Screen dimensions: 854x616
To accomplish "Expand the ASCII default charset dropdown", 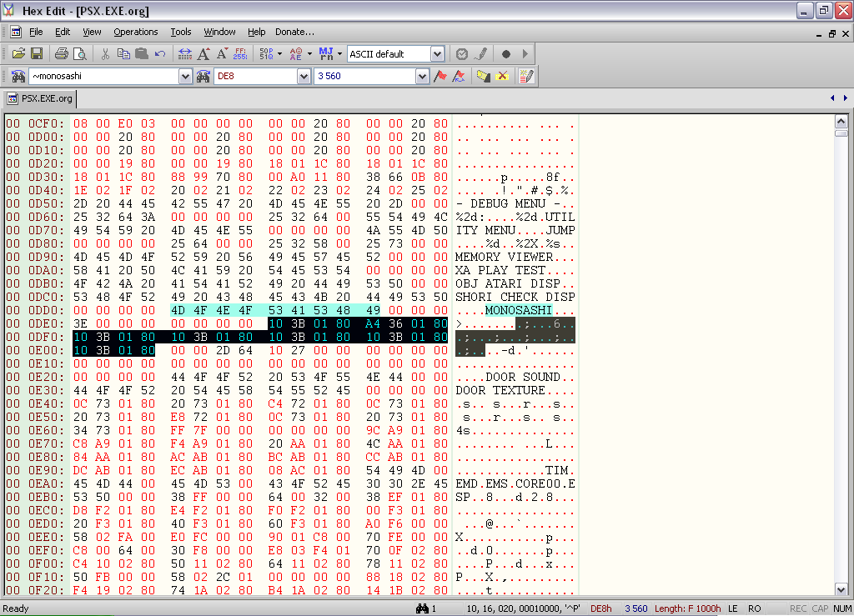I will click(x=437, y=54).
